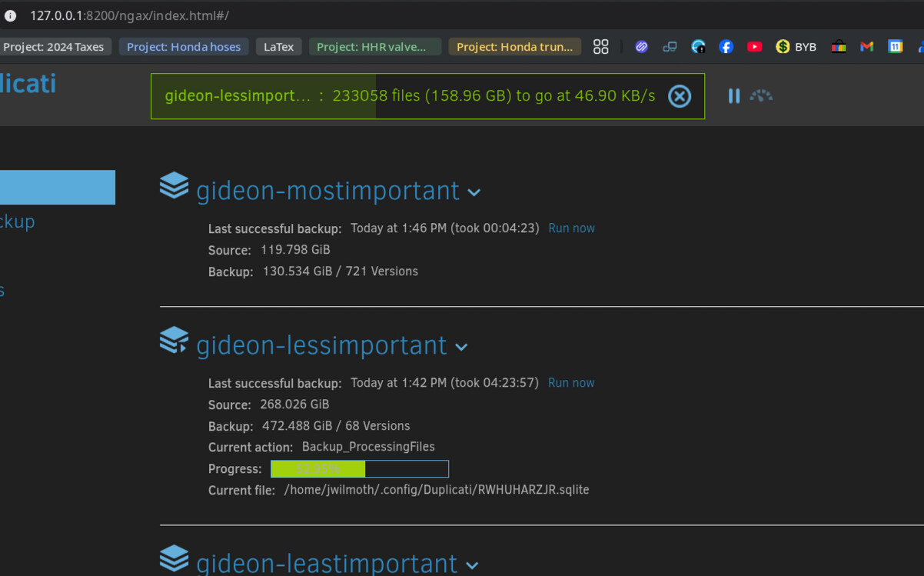Open the Google Calendar bookmark
This screenshot has height=576, width=924.
pos(895,47)
